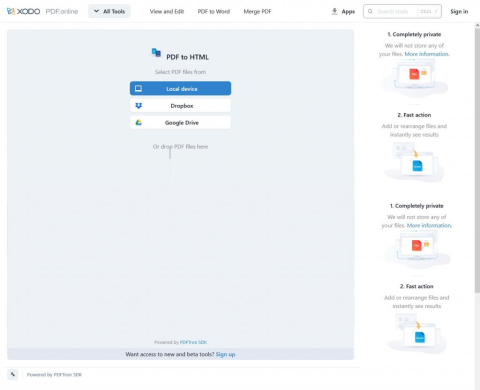
Task: Open the PDFTron SDK link
Action: tap(193, 342)
